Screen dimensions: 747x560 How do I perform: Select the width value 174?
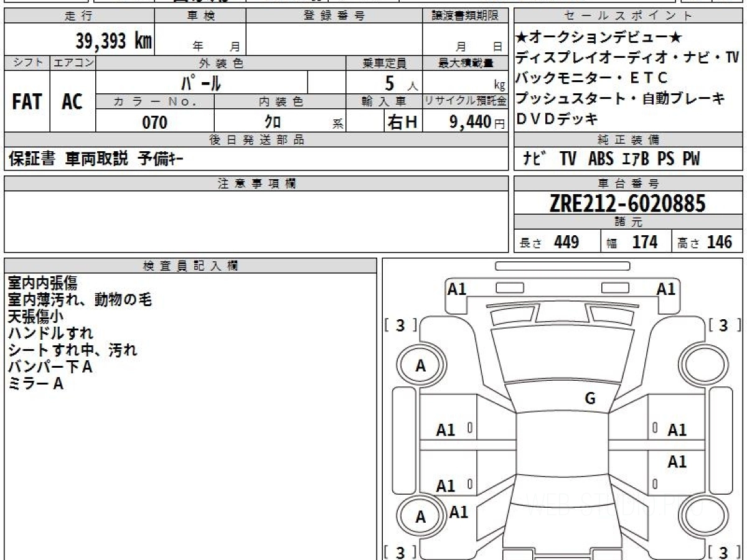click(645, 241)
